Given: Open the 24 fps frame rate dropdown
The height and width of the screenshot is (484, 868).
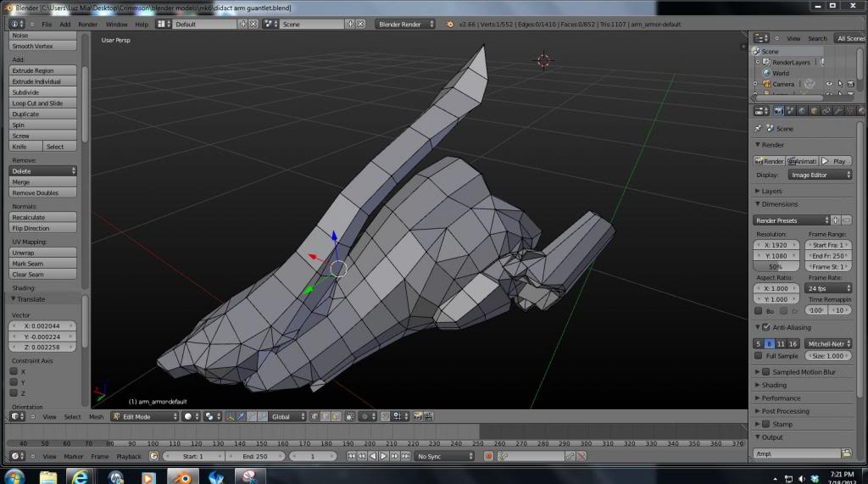Looking at the screenshot, I should click(x=828, y=288).
